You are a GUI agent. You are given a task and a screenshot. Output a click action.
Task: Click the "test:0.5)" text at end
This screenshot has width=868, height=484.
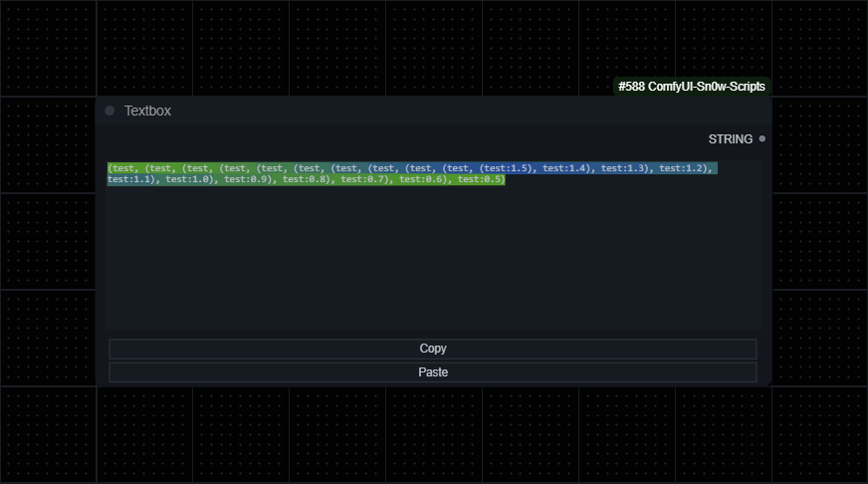[481, 179]
